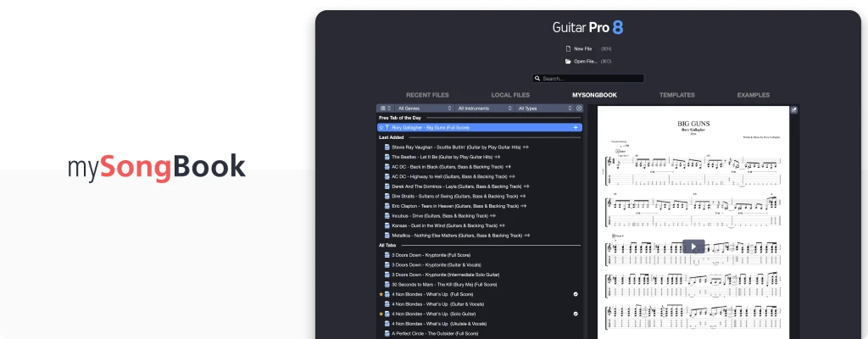Select Rory Gallagher - Big Guns (Full Score)

(x=480, y=127)
